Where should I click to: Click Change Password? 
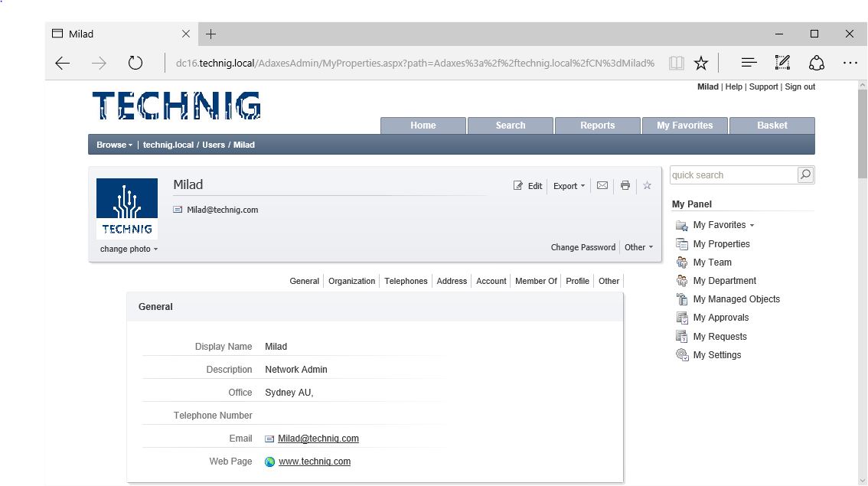click(583, 247)
